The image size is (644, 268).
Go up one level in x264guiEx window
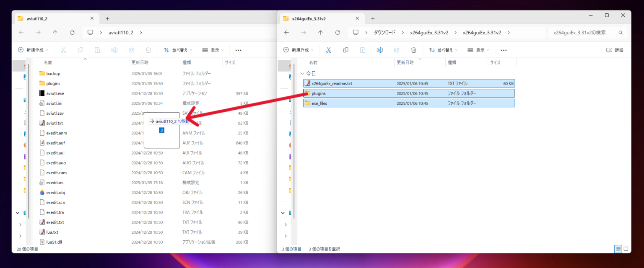(320, 33)
